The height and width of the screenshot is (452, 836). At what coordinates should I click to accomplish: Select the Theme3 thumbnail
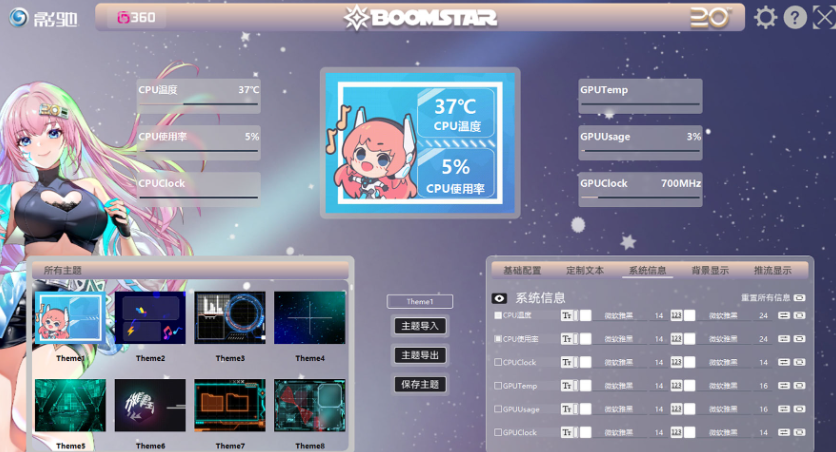(230, 318)
